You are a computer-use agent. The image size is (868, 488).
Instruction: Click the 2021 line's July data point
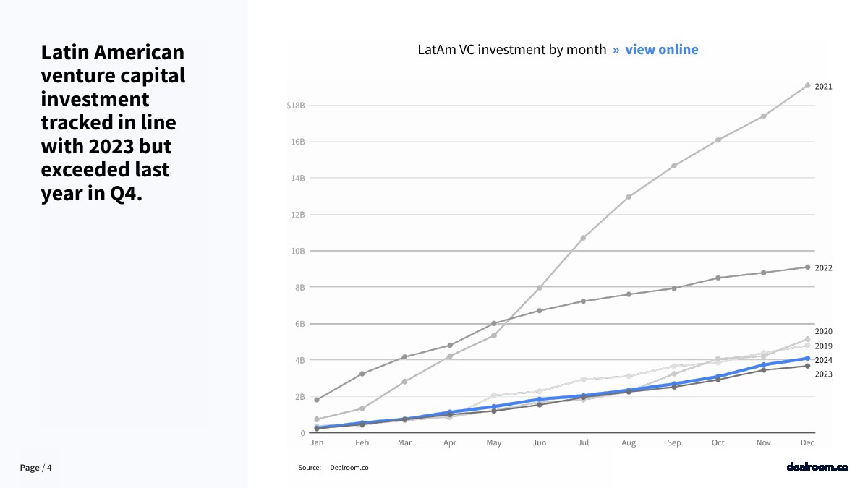(x=583, y=238)
